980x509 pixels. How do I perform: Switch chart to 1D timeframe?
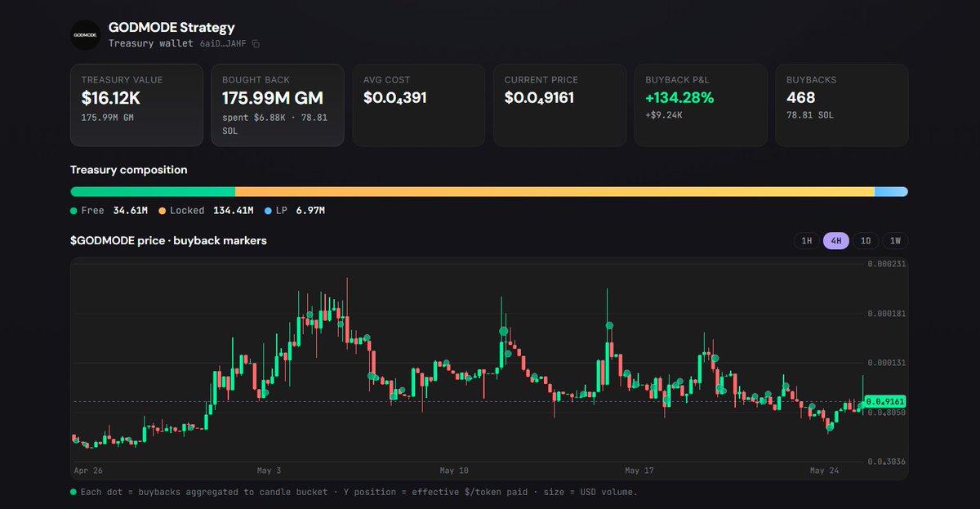pos(866,241)
